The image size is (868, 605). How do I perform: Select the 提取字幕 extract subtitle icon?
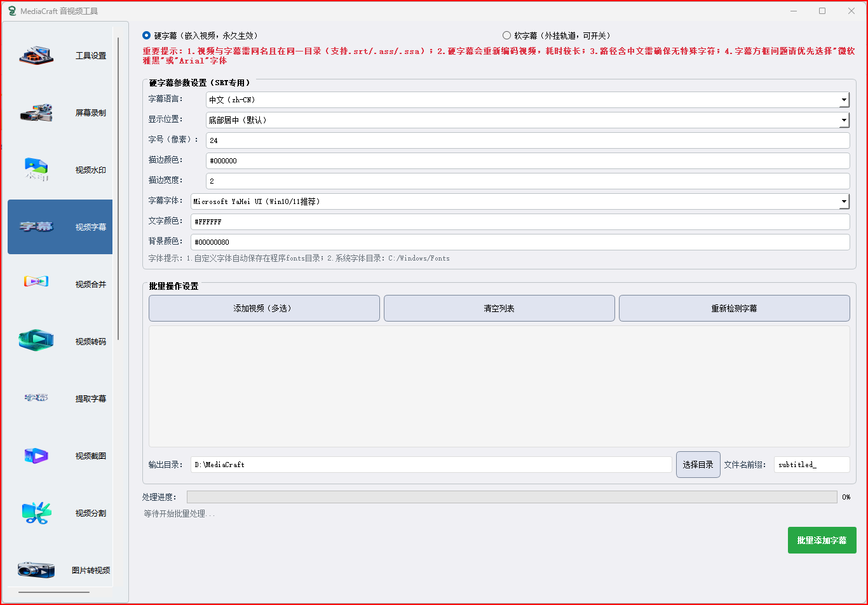coord(36,398)
